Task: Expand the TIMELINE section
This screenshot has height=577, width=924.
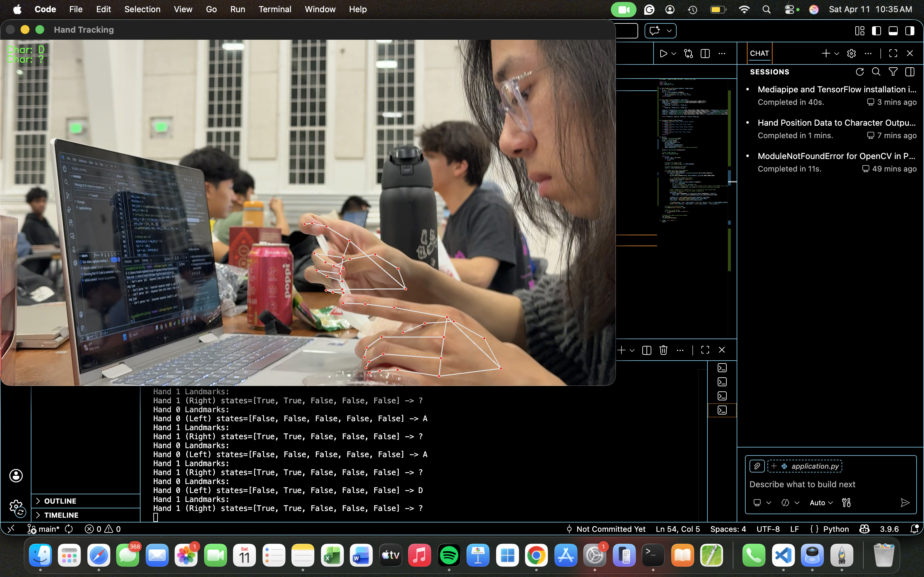Action: pos(61,515)
